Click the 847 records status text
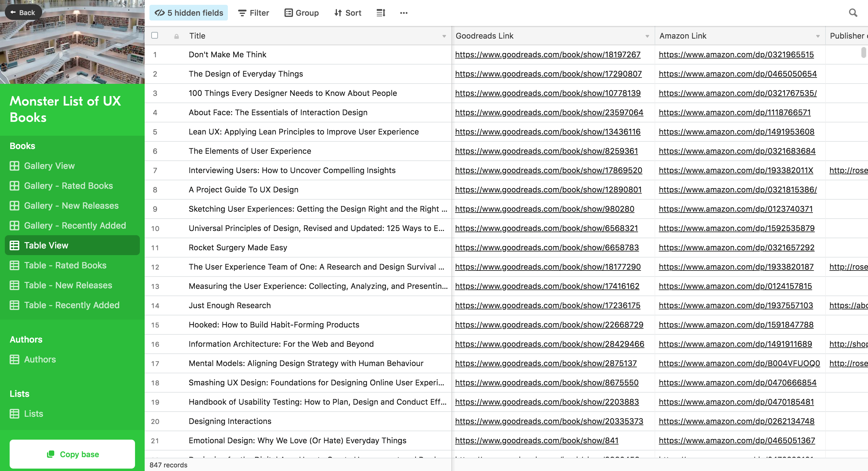This screenshot has width=868, height=471. (168, 465)
